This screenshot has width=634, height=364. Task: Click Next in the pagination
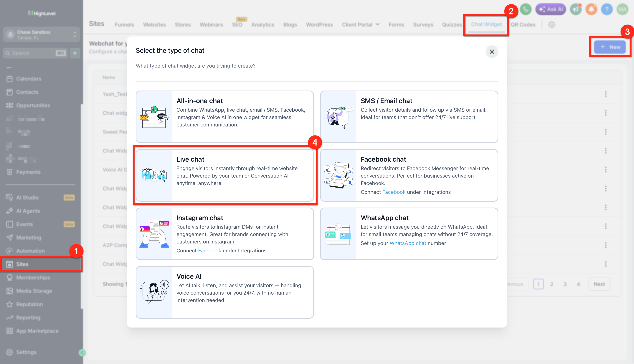click(599, 284)
